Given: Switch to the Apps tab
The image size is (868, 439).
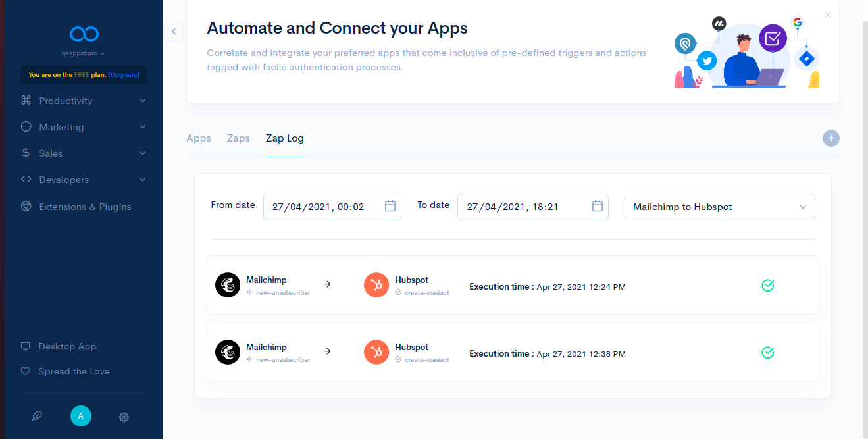Looking at the screenshot, I should (199, 138).
